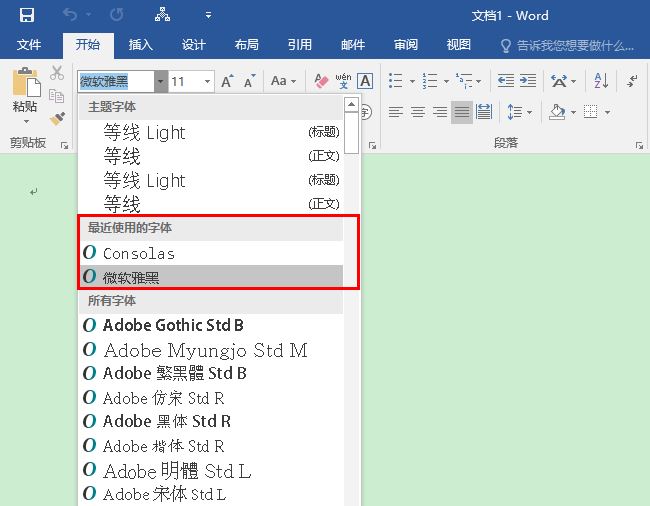Toggle Center alignment in the paragraph group
650x506 pixels.
coord(417,112)
